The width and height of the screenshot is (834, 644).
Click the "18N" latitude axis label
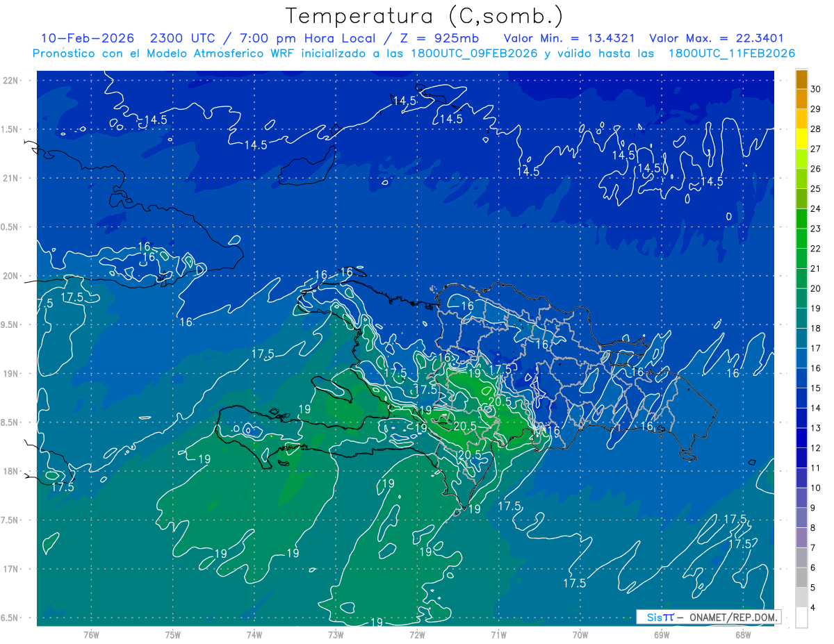click(11, 472)
